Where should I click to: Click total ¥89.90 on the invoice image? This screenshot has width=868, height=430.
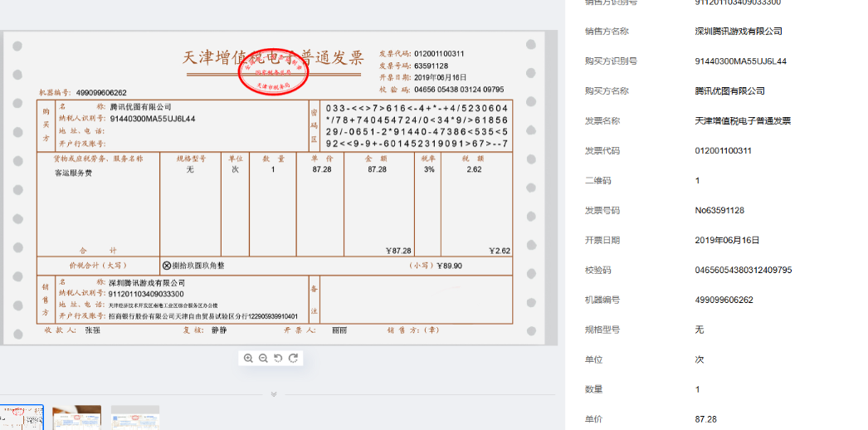[x=449, y=266]
